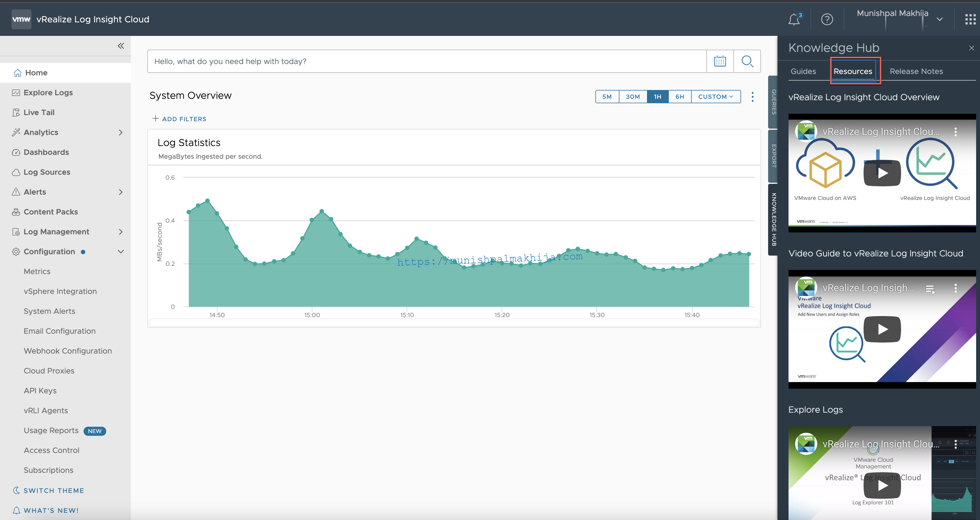Click SWITCH THEME button
This screenshot has width=980, height=520.
[54, 490]
